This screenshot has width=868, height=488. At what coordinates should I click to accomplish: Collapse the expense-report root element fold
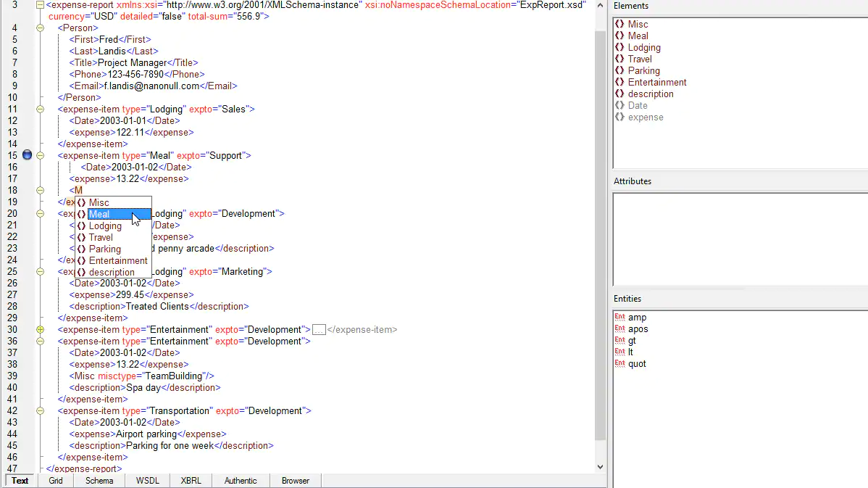(40, 4)
